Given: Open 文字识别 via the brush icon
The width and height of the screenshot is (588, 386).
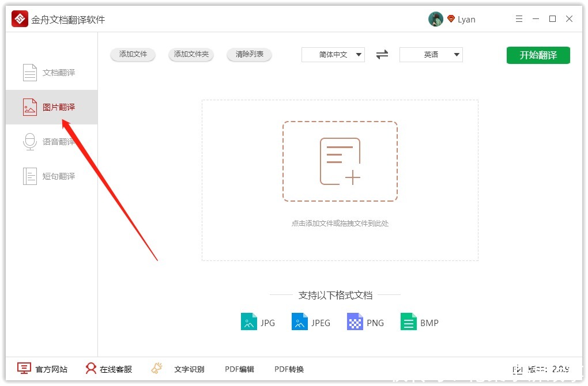Looking at the screenshot, I should (x=156, y=368).
